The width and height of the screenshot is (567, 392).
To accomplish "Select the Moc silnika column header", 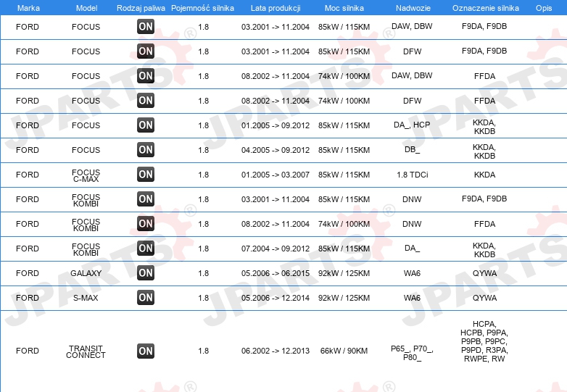I will click(x=344, y=8).
